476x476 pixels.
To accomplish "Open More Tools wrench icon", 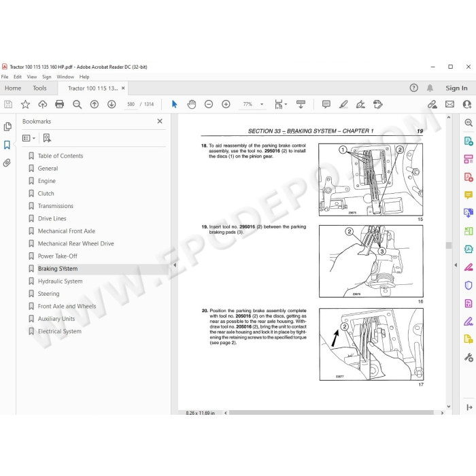I will (x=469, y=357).
